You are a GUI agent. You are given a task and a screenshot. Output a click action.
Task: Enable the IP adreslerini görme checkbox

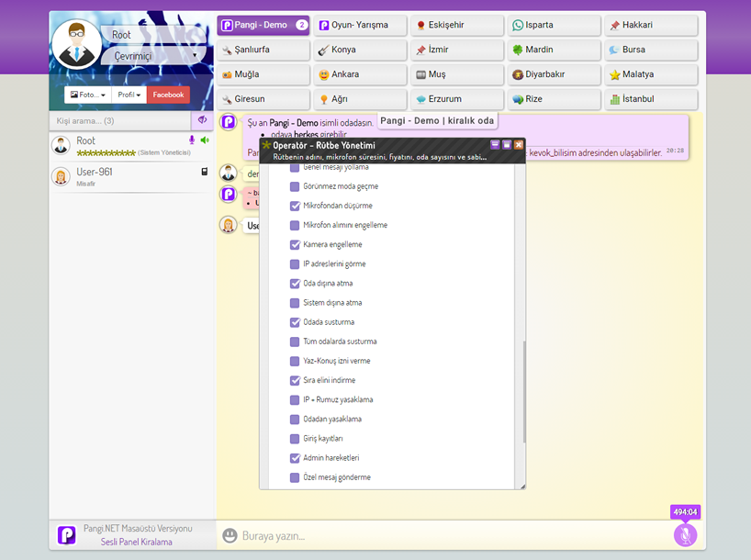coord(295,264)
